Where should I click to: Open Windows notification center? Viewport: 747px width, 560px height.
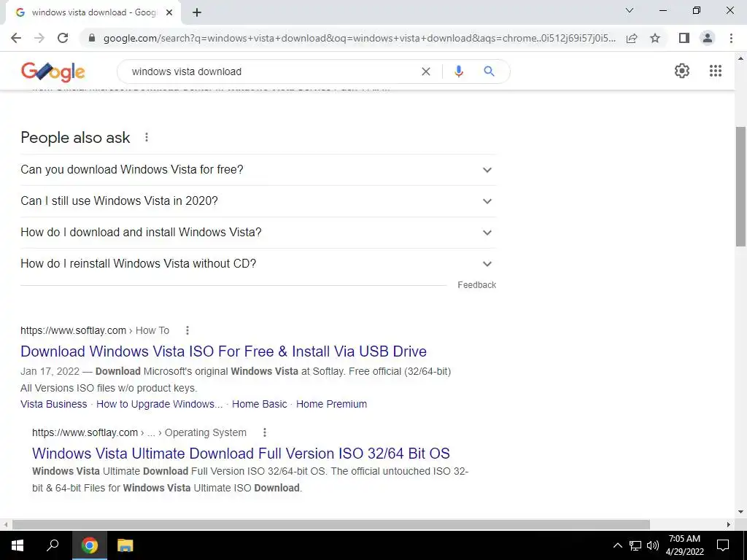point(723,545)
